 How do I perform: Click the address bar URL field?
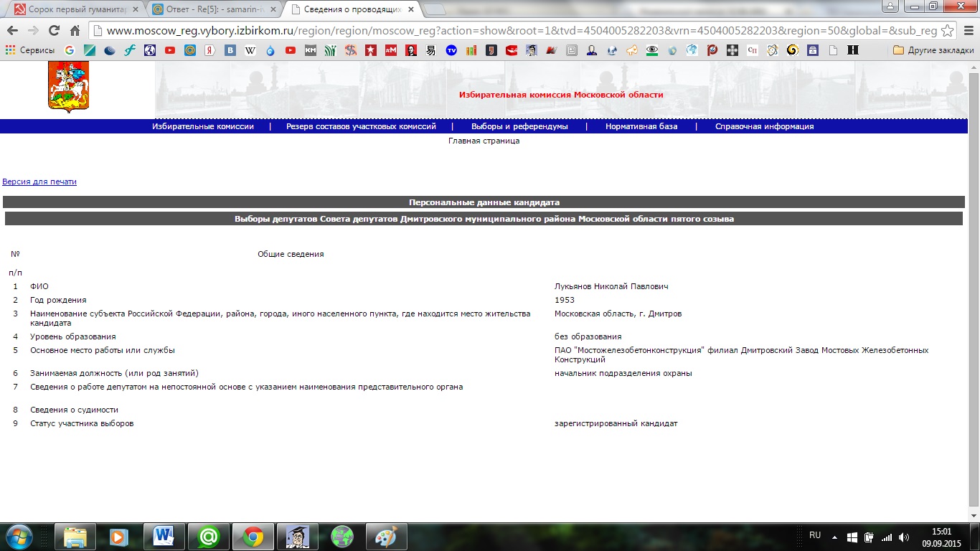(x=522, y=31)
